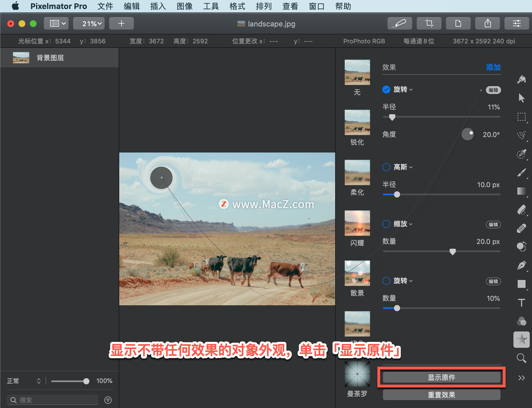Click the 高斯 半径 slider handle
The height and width of the screenshot is (408, 532).
397,194
